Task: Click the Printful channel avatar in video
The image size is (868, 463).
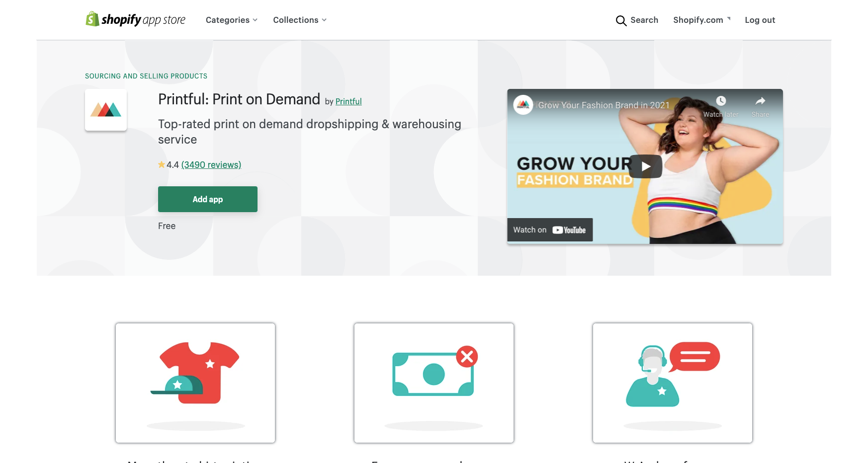Action: point(523,105)
